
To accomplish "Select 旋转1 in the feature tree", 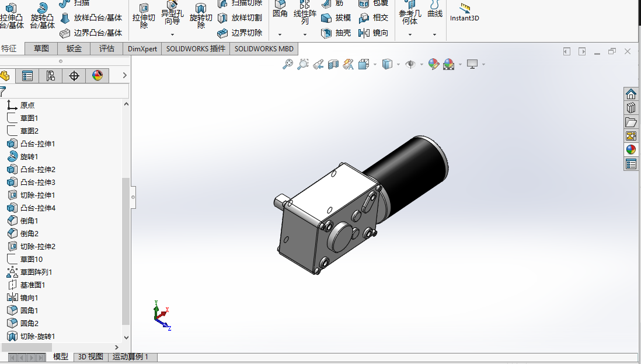I will click(23, 156).
